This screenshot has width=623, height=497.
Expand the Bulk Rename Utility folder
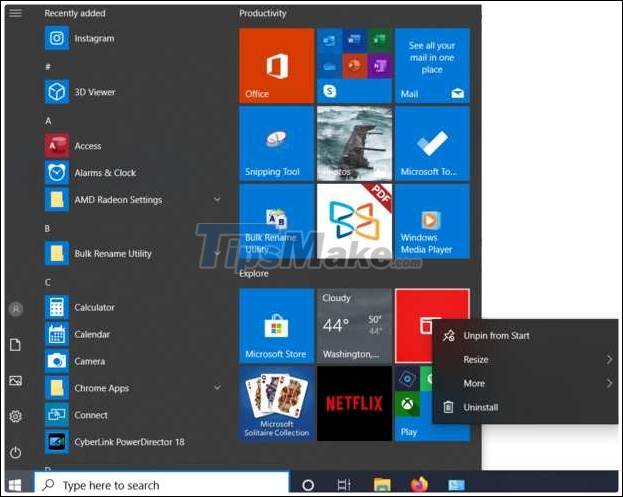click(x=217, y=253)
